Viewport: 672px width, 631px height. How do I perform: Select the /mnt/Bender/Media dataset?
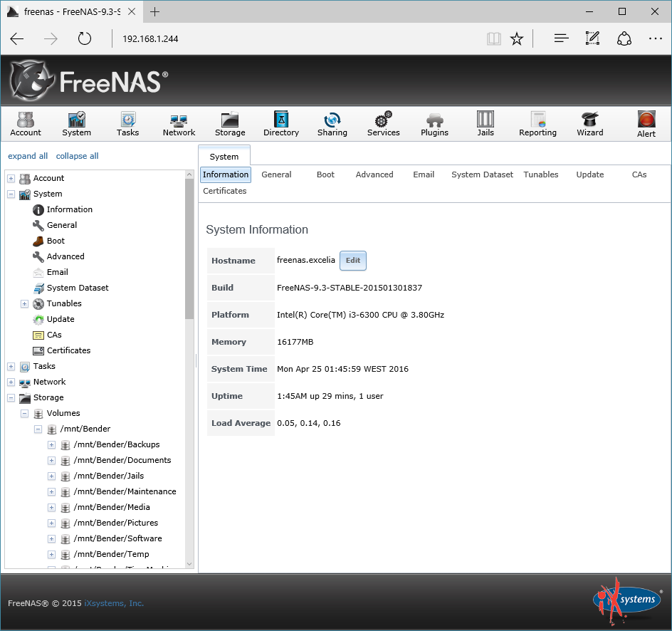click(112, 508)
